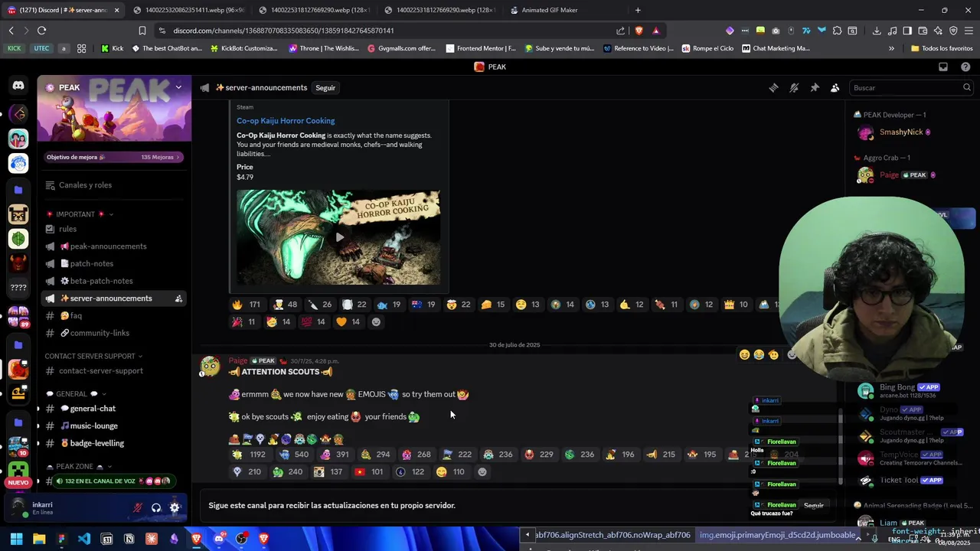
Task: Click the address bar URL
Action: (x=283, y=31)
